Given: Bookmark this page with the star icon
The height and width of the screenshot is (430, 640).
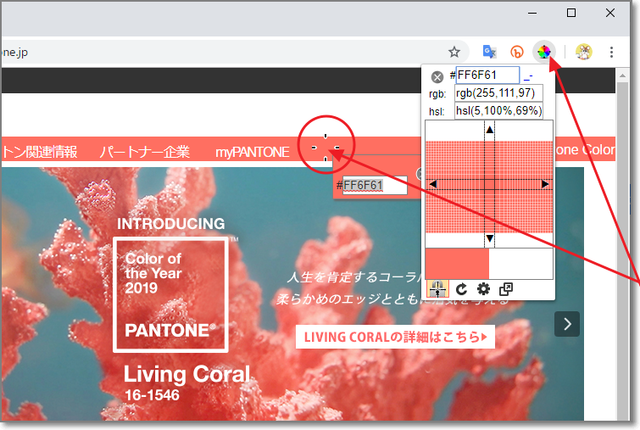Looking at the screenshot, I should pos(454,52).
